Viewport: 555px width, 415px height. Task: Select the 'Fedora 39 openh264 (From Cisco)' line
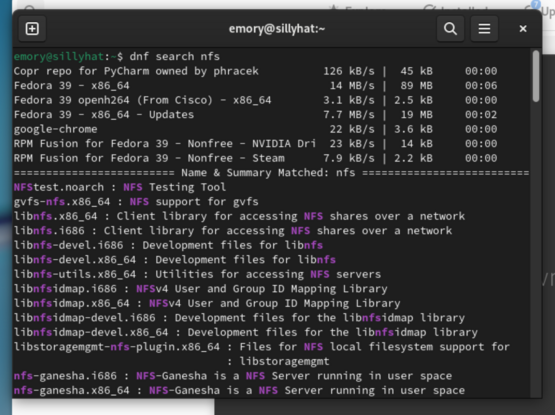[255, 100]
